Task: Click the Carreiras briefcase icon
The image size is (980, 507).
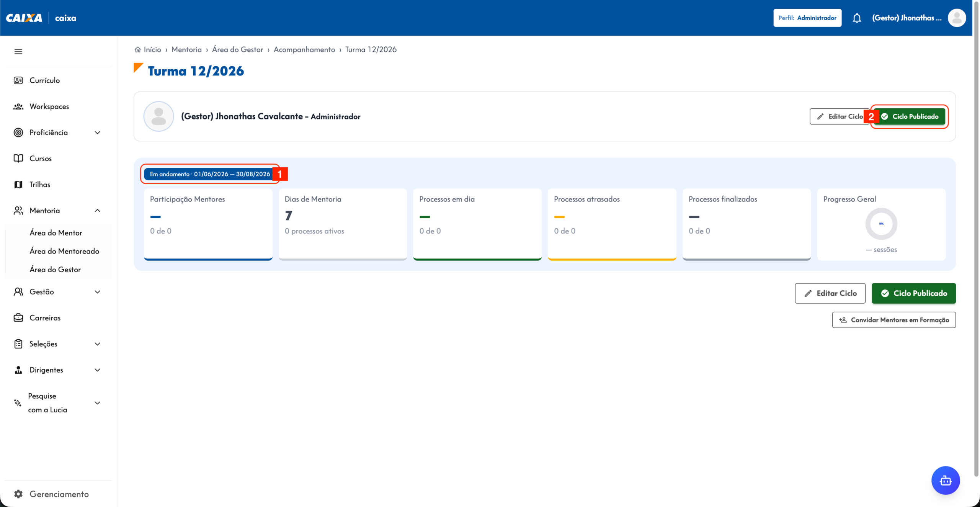Action: coord(18,318)
